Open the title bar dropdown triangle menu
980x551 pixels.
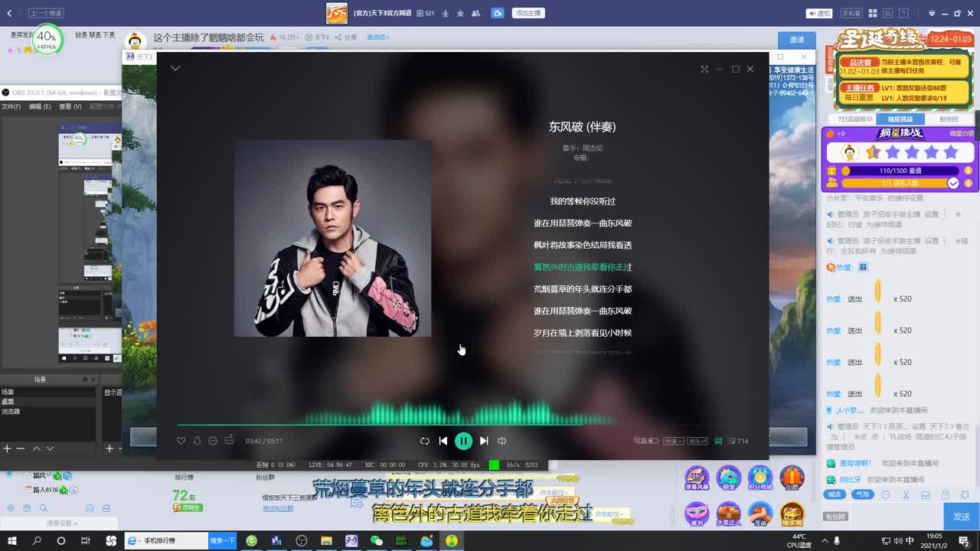(932, 13)
